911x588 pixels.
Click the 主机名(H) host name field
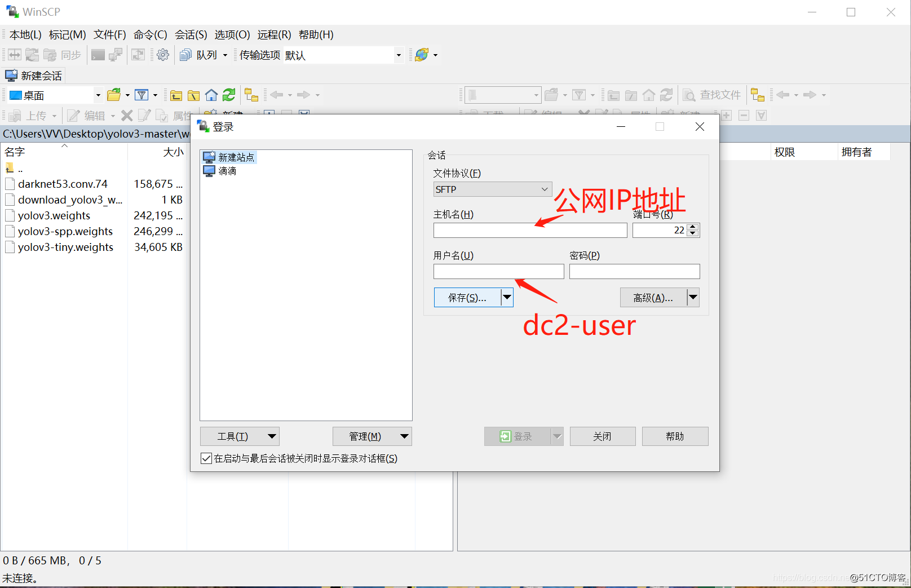tap(530, 230)
